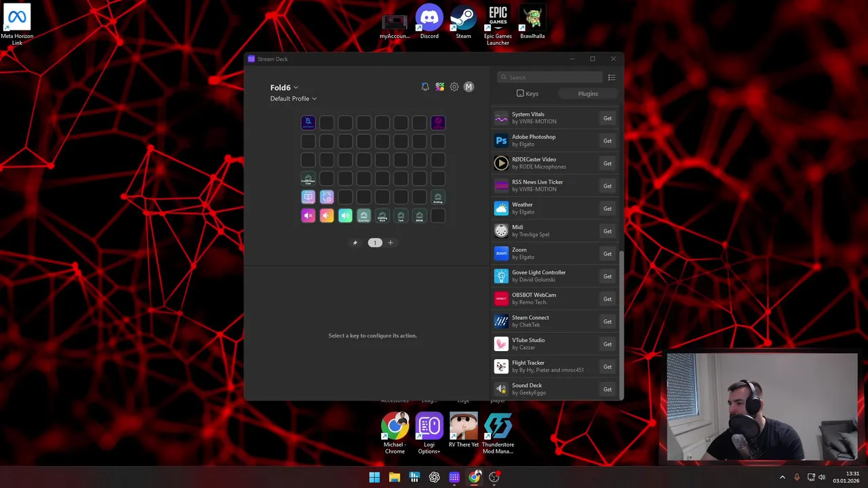
Task: Click the Weather plugin name text
Action: (x=522, y=205)
